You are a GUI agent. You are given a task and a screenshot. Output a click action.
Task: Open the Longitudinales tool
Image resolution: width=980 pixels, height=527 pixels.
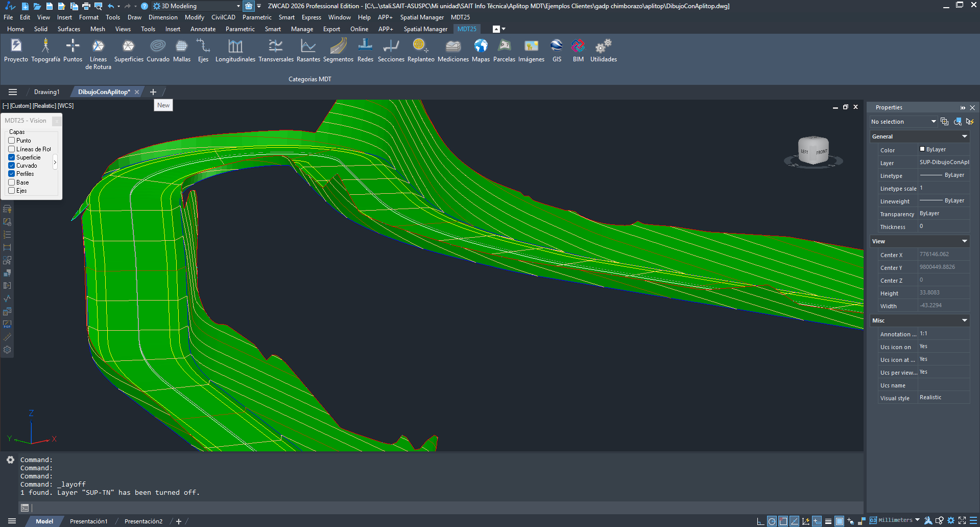tap(235, 51)
